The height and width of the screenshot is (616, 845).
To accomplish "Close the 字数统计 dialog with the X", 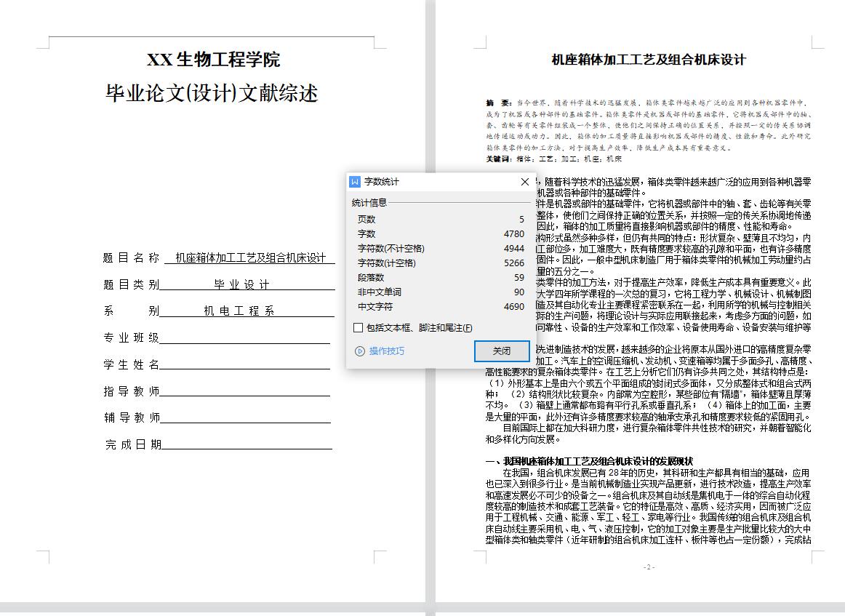I will pos(525,182).
